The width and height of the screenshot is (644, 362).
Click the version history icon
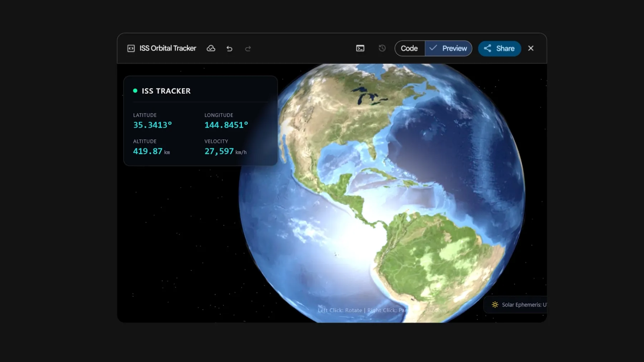382,48
